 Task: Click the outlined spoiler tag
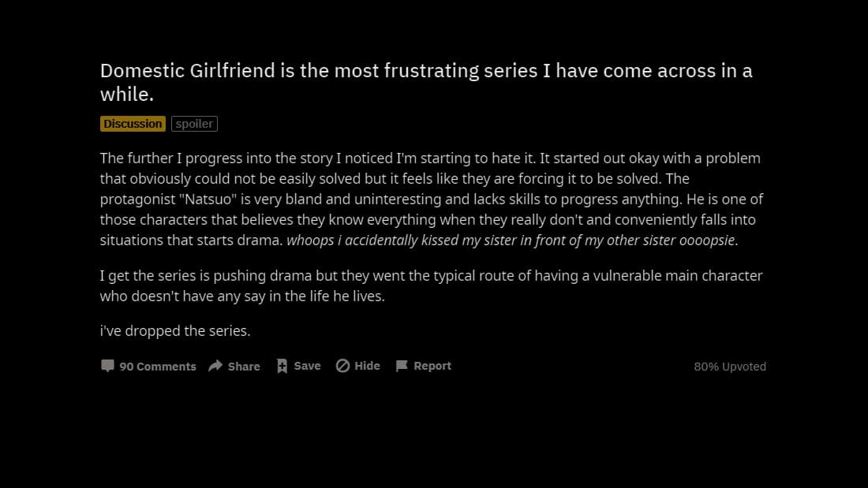tap(194, 124)
